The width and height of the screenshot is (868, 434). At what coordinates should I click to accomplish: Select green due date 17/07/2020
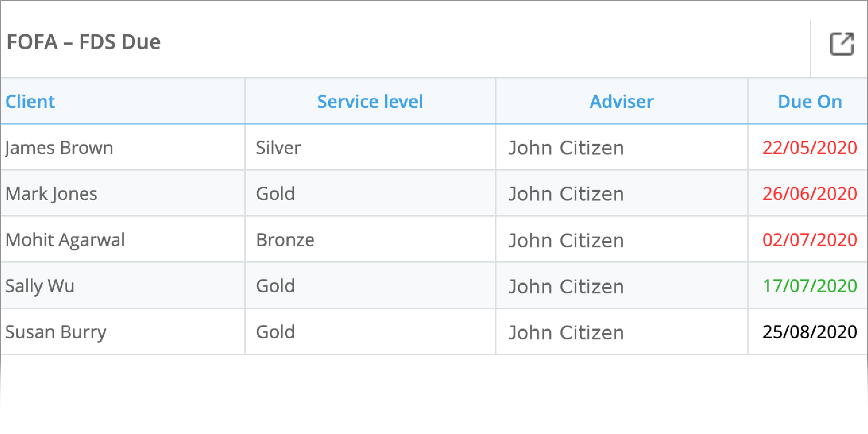(810, 286)
